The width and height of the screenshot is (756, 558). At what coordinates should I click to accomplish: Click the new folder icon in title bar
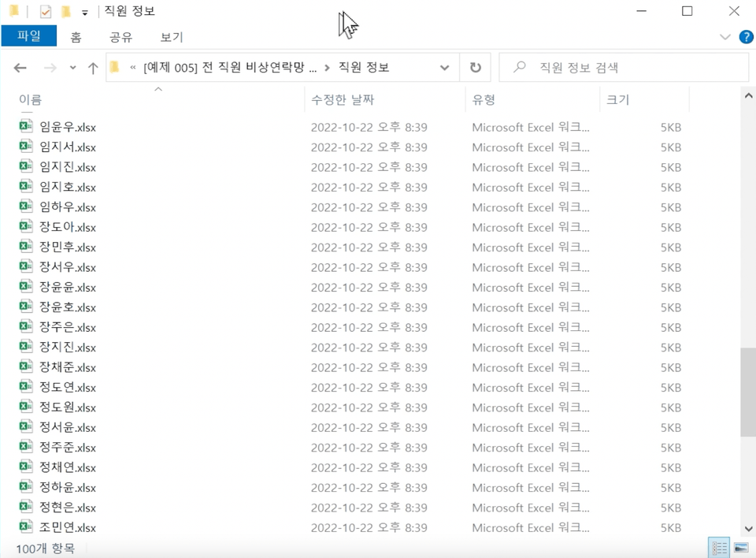pos(66,11)
